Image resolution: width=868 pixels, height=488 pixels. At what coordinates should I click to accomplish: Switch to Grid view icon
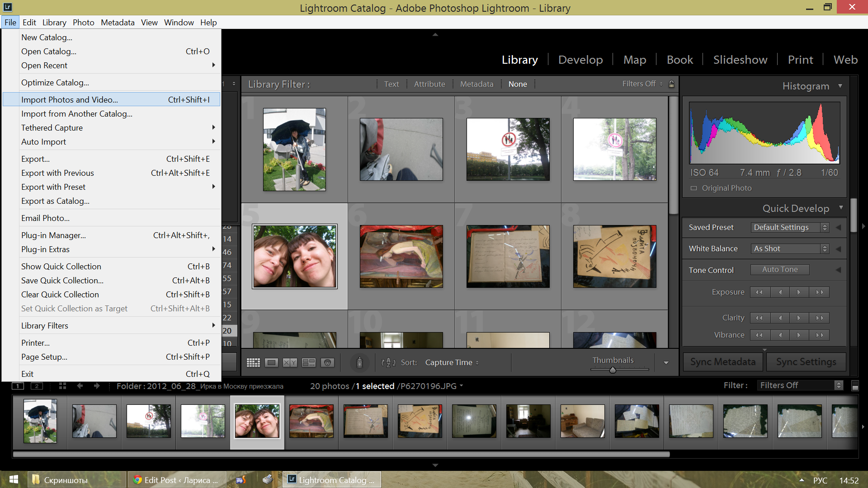(253, 362)
